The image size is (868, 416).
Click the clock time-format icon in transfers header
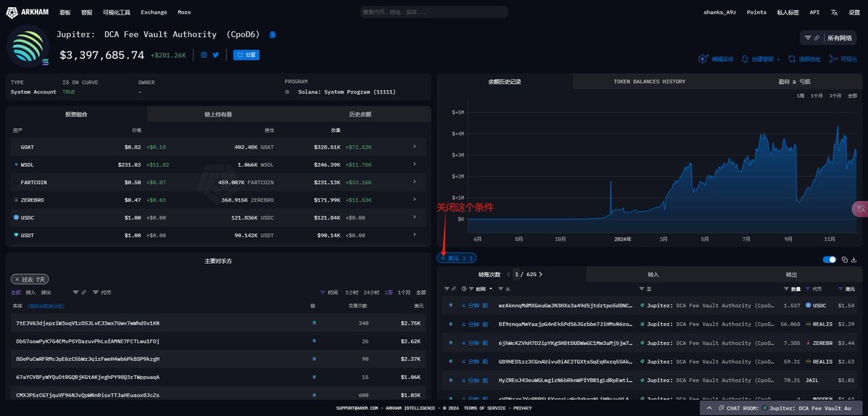[x=464, y=288]
